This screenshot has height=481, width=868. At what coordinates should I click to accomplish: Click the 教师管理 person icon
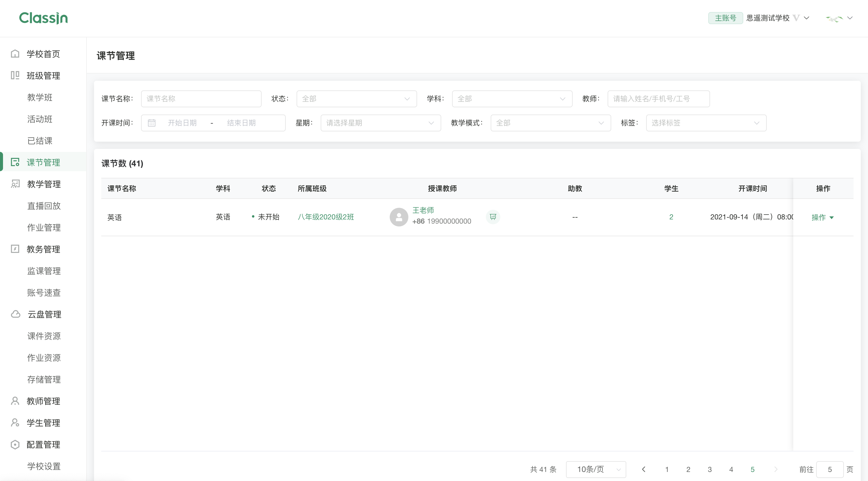15,401
